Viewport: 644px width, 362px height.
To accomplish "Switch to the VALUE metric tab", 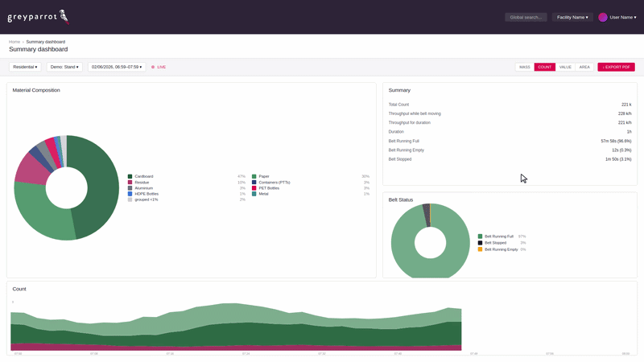I will [x=565, y=67].
